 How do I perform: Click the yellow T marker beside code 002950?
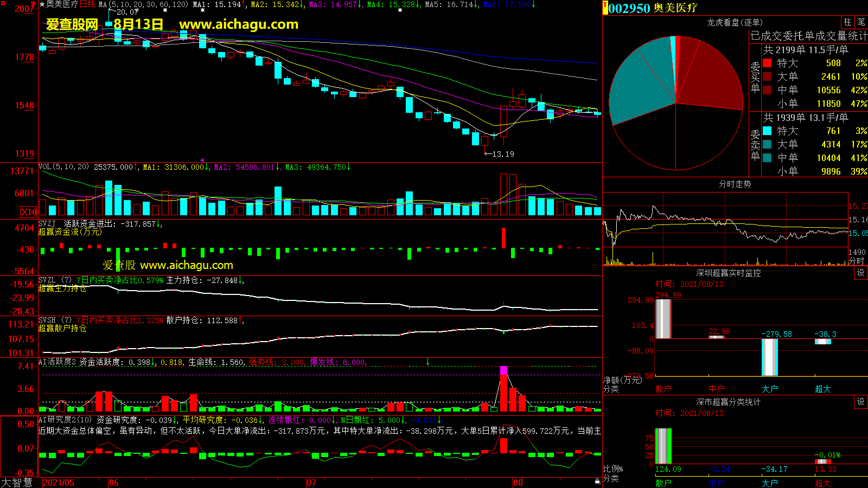(x=605, y=8)
